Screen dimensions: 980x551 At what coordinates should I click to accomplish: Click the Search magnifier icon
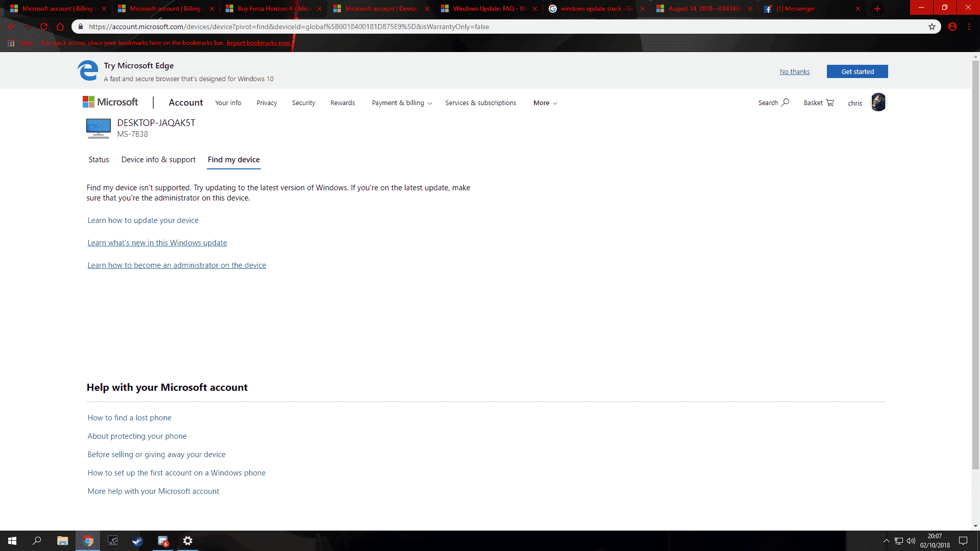pos(785,103)
